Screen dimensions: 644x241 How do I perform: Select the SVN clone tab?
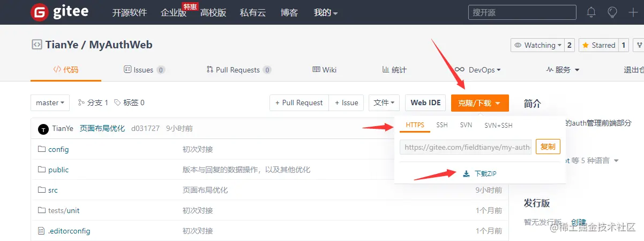click(x=466, y=125)
